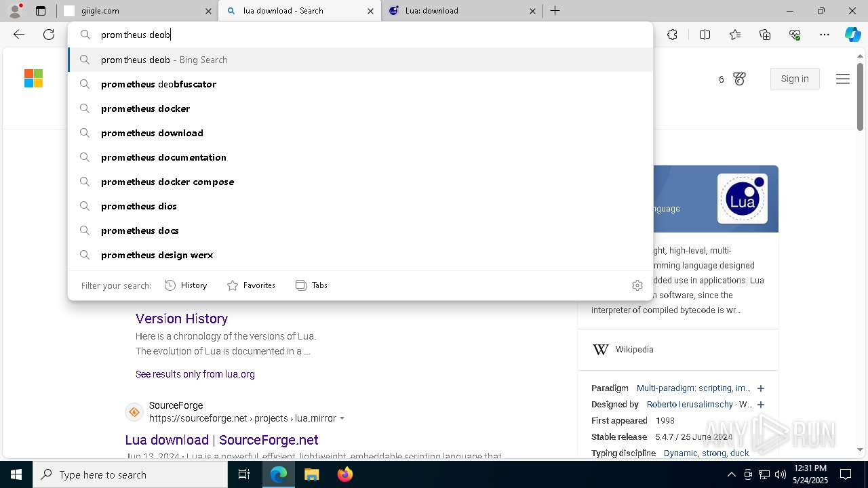The height and width of the screenshot is (488, 868).
Task: Switch to the giigle.com tab
Action: (138, 11)
